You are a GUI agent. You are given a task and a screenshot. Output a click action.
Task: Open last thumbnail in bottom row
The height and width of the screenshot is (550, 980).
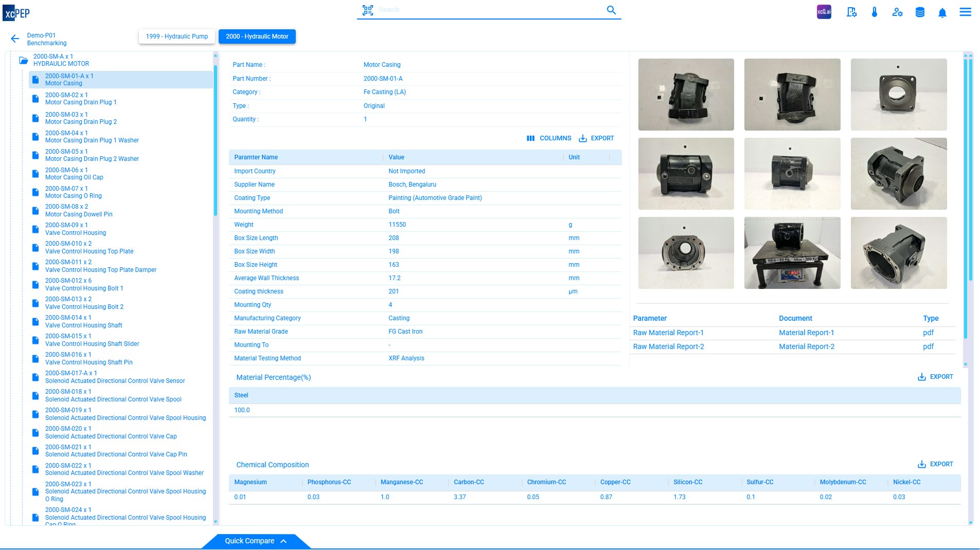click(898, 253)
